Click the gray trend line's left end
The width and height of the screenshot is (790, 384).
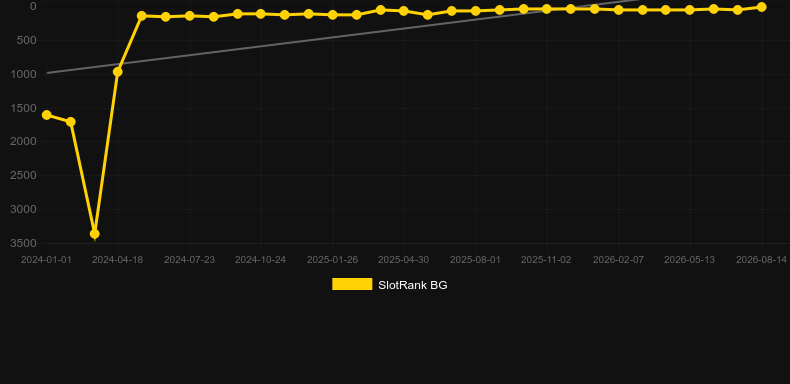(47, 73)
